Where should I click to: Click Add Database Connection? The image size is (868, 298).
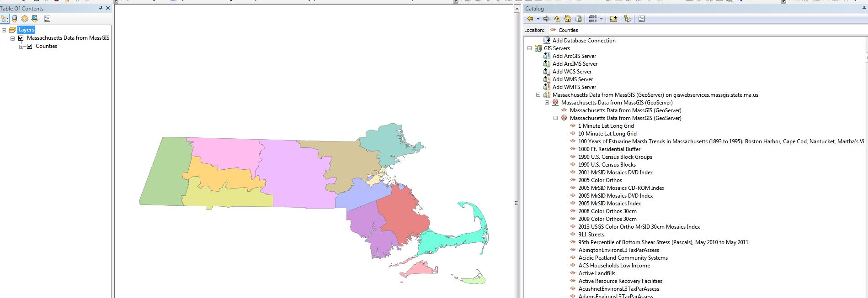584,41
